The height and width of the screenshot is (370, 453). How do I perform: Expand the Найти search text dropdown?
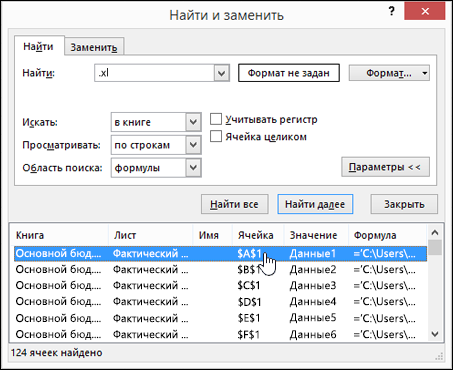[x=222, y=73]
